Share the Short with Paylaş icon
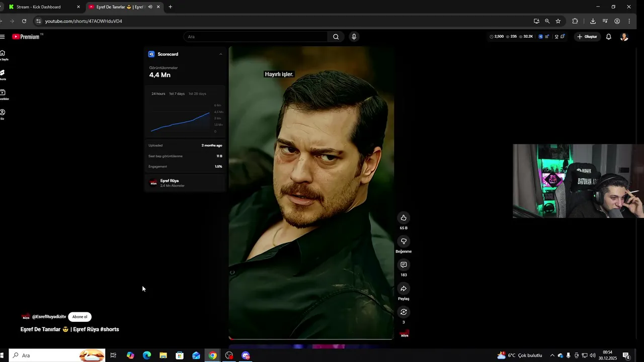The height and width of the screenshot is (362, 644). [x=404, y=289]
